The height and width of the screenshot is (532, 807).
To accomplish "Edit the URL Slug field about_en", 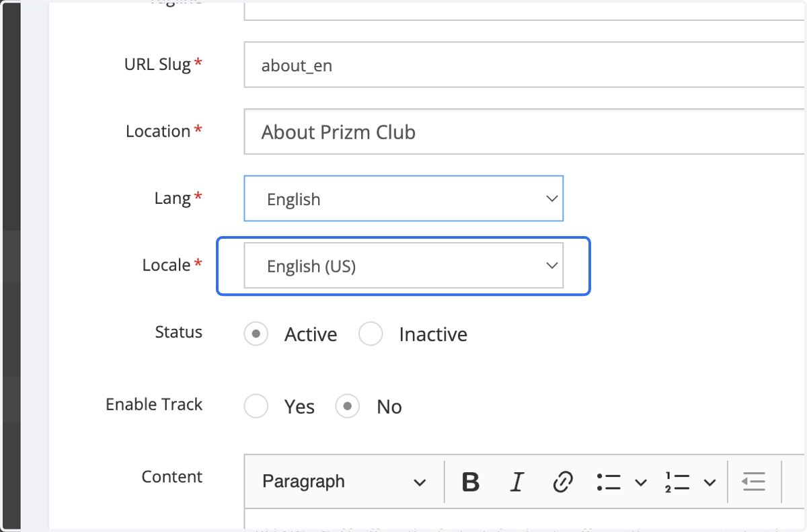I will (525, 65).
